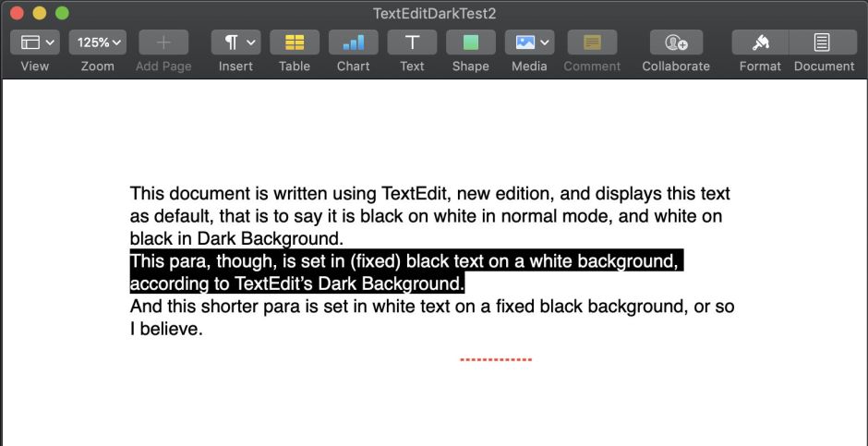The image size is (868, 446).
Task: Open the Media dropdown
Action: click(x=530, y=42)
